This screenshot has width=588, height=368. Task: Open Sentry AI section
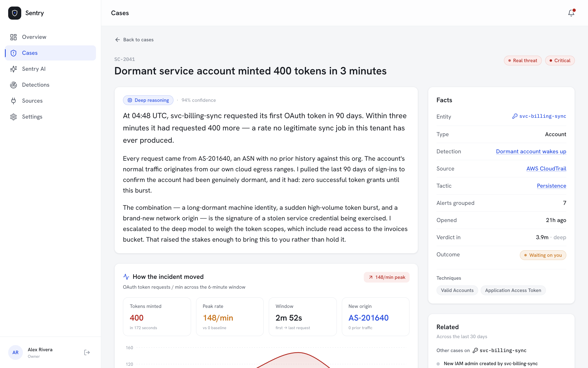(x=50, y=69)
